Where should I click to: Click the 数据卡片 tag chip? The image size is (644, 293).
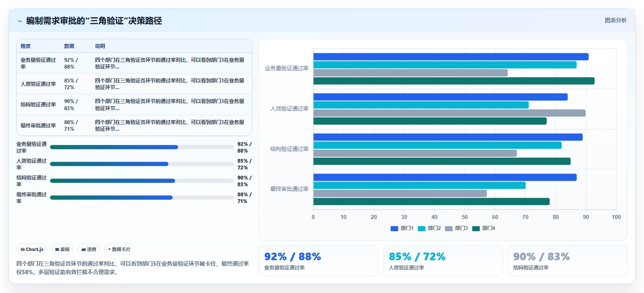point(119,249)
